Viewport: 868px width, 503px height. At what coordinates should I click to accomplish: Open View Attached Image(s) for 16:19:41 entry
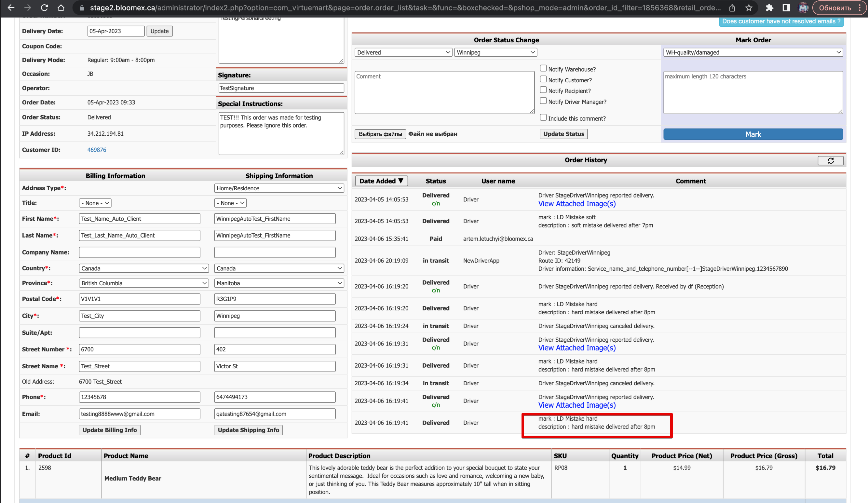click(x=577, y=405)
